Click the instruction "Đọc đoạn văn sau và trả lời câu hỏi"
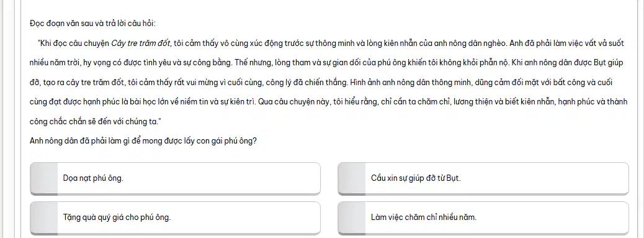This screenshot has width=644, height=238. [92, 24]
